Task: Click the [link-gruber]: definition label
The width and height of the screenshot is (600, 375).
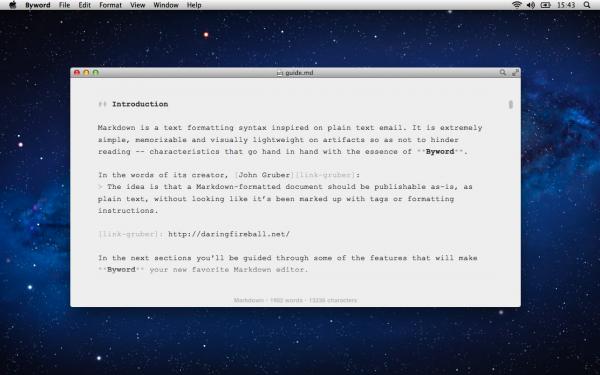Action: 130,234
